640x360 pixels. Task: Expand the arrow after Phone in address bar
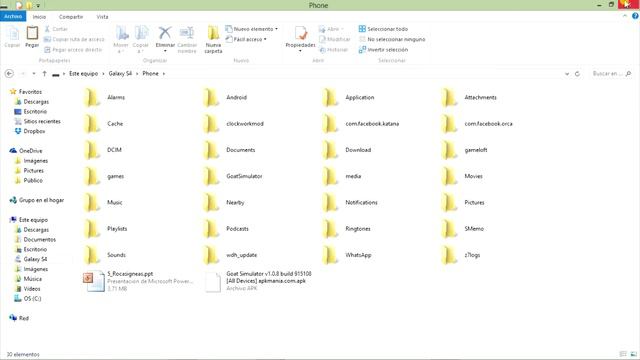pyautogui.click(x=164, y=74)
